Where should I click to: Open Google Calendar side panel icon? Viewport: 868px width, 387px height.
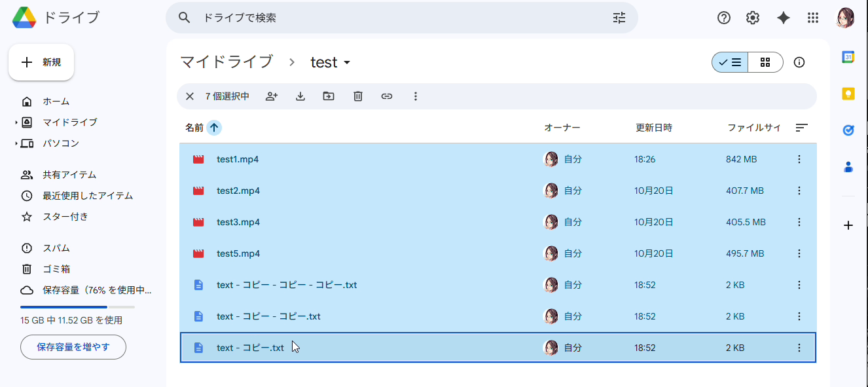(x=848, y=57)
